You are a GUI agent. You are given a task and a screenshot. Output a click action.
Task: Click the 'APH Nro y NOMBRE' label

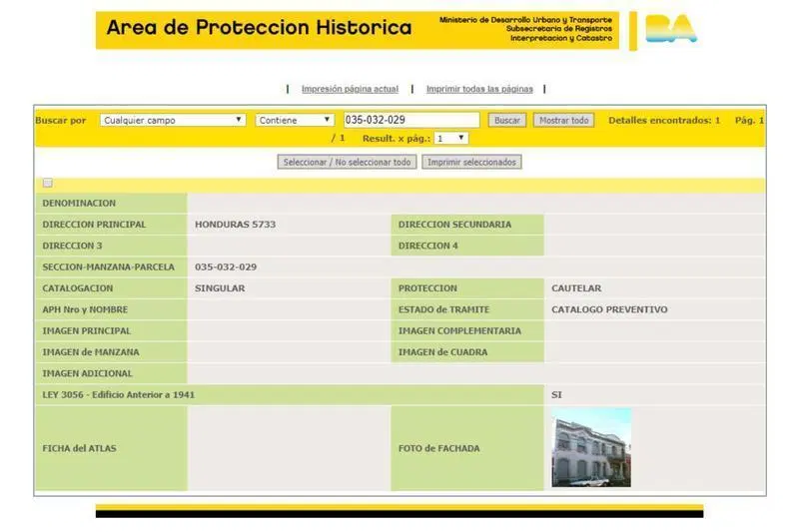85,309
